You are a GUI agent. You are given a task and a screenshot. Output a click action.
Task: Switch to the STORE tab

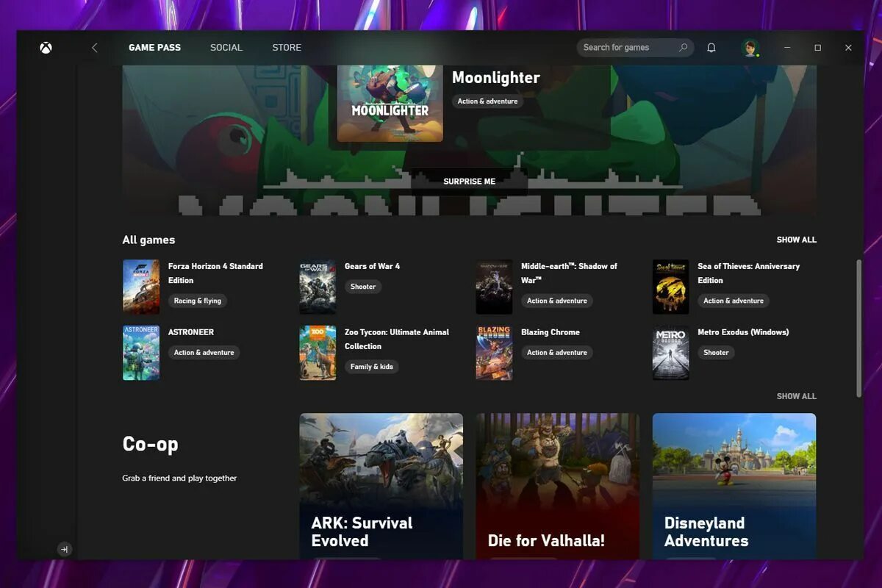click(x=287, y=48)
